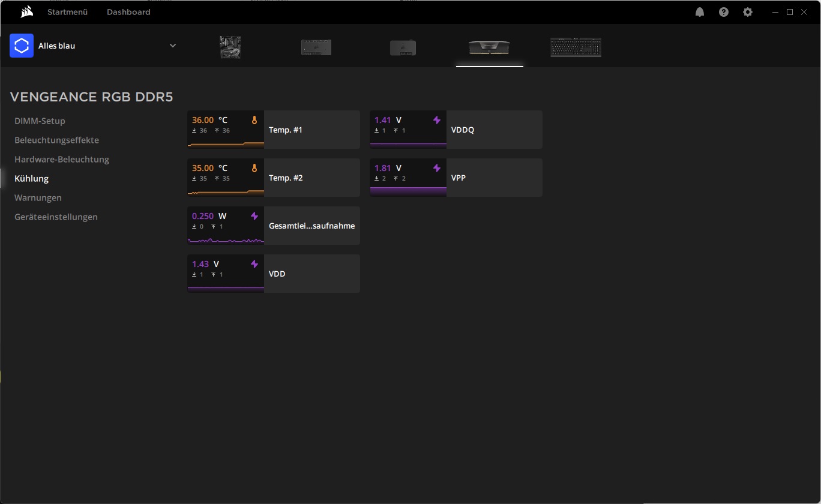
Task: Open Beleuchtungseffekte section
Action: coord(56,140)
